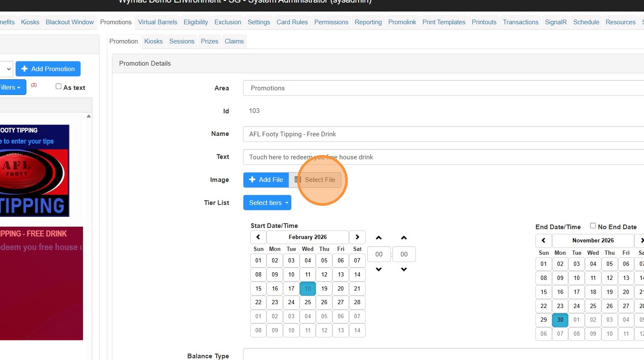Screen dimensions: 644x360
Task: Go to previous month in end date calendar
Action: click(x=544, y=241)
